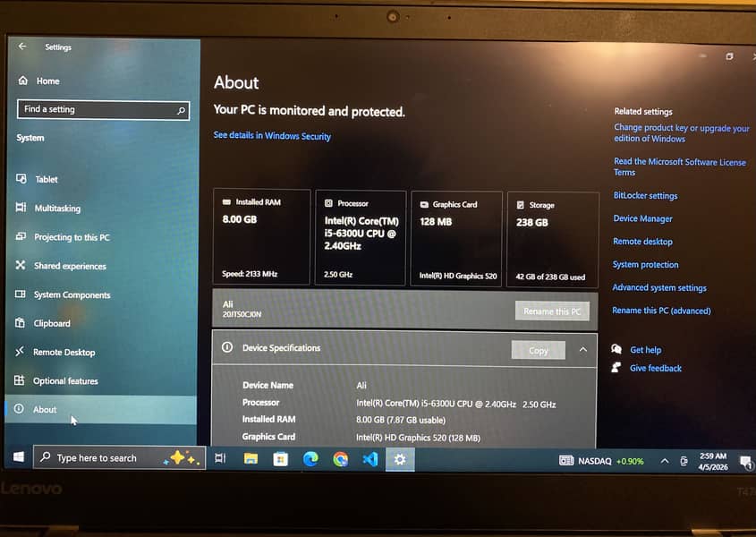The height and width of the screenshot is (537, 756).
Task: Open Advanced system settings link
Action: point(659,287)
